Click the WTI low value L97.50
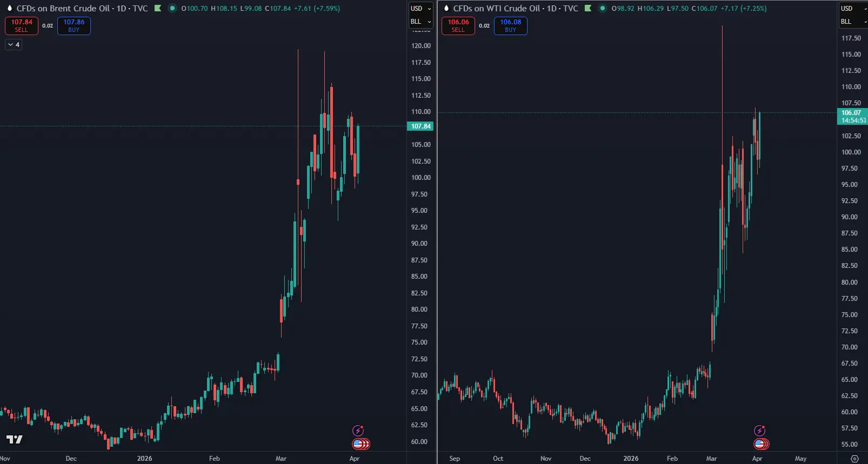The height and width of the screenshot is (464, 868). [x=678, y=8]
